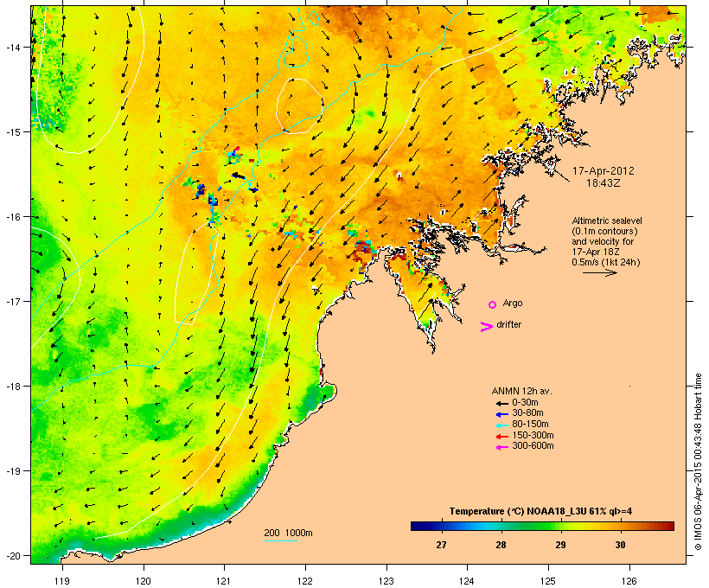The width and height of the screenshot is (709, 588).
Task: Click the 300-600m depth label
Action: point(533,446)
